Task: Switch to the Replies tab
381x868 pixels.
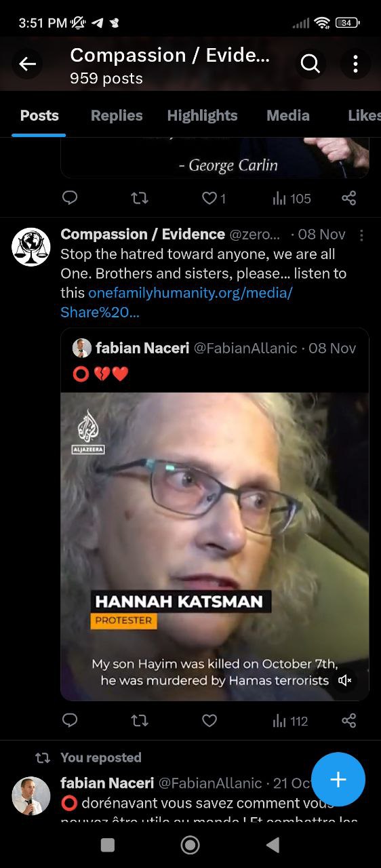Action: coord(117,115)
